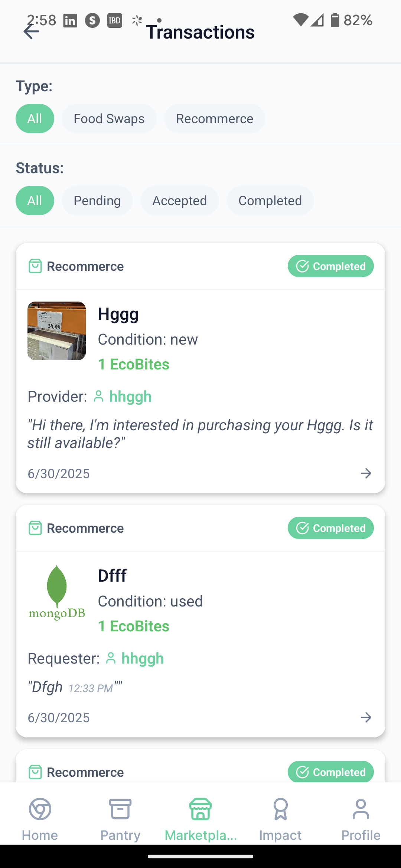This screenshot has width=401, height=868.
Task: Open Dfff transaction details arrow
Action: click(x=366, y=717)
